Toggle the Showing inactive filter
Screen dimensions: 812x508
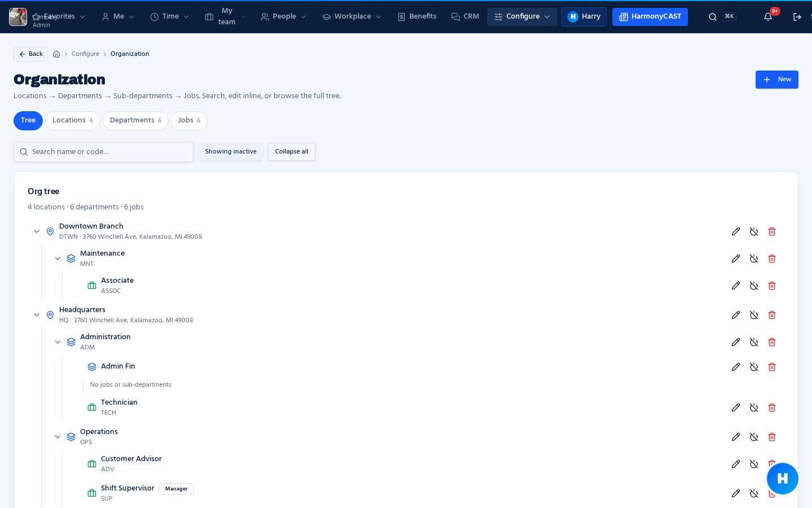pos(231,152)
